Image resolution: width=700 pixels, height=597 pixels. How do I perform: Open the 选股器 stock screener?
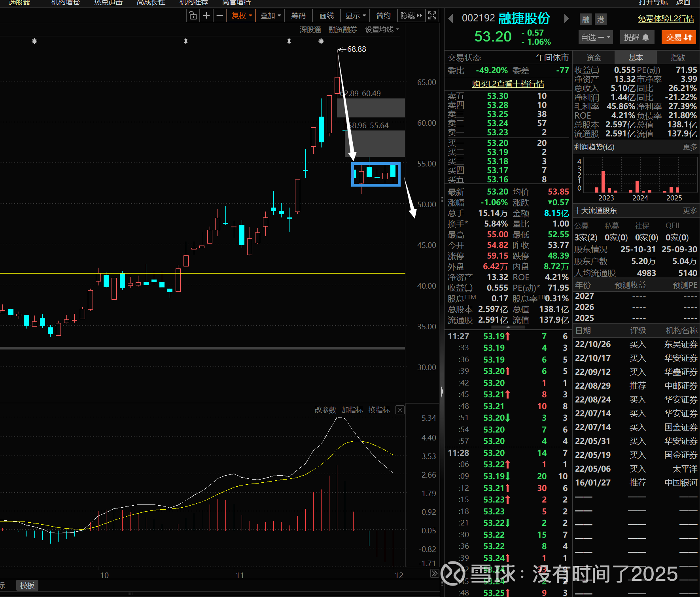point(19,3)
